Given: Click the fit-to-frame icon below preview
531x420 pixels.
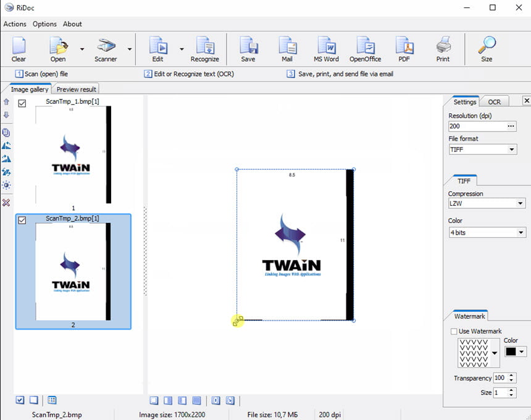Looking at the screenshot, I should pyautogui.click(x=215, y=401).
